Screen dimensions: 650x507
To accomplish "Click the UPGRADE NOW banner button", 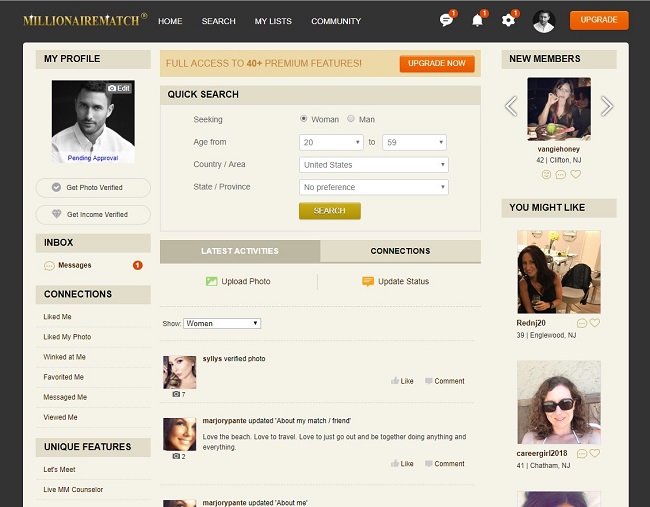I will [437, 63].
